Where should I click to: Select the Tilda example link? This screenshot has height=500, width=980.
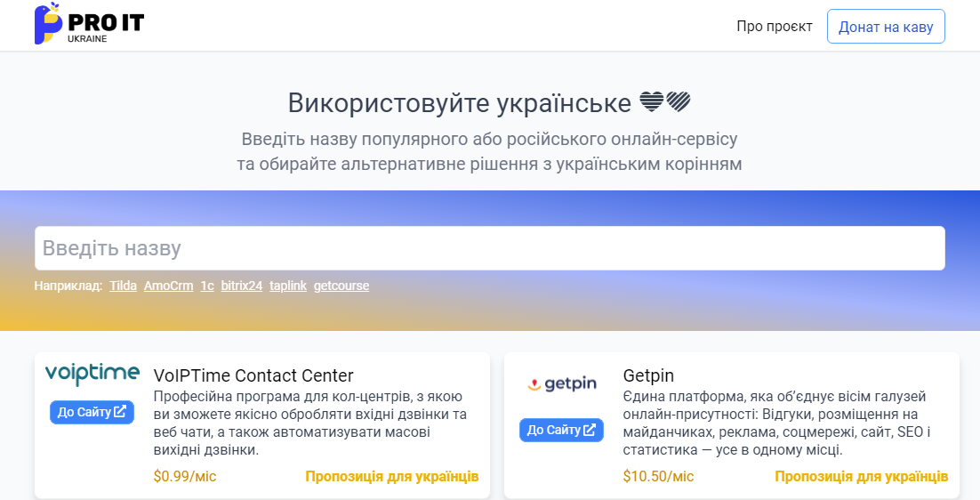point(123,286)
